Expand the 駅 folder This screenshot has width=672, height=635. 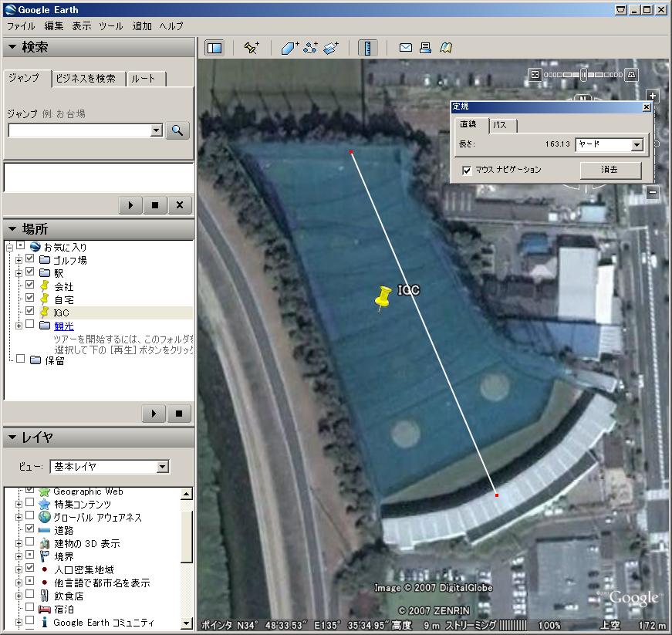point(19,273)
